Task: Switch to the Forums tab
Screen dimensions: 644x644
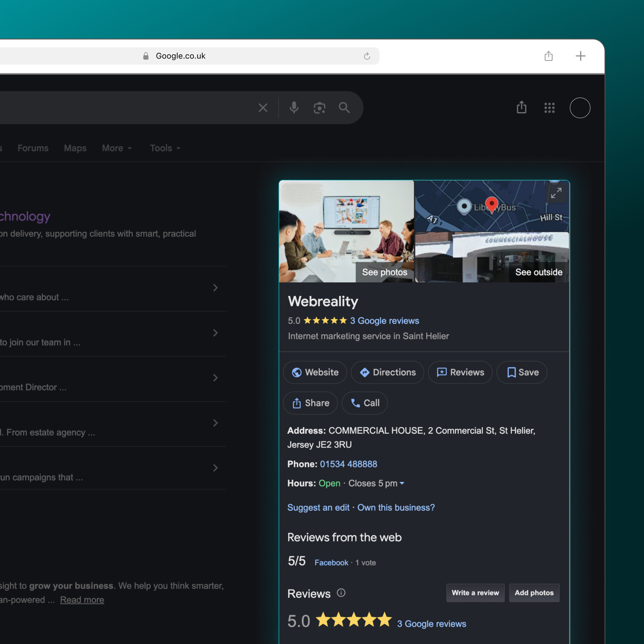Action: [33, 148]
